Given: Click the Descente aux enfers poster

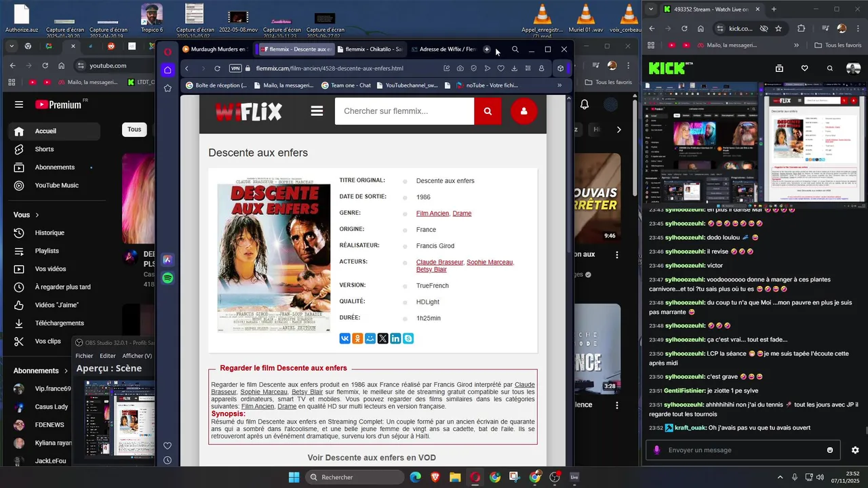Looking at the screenshot, I should coord(274,256).
